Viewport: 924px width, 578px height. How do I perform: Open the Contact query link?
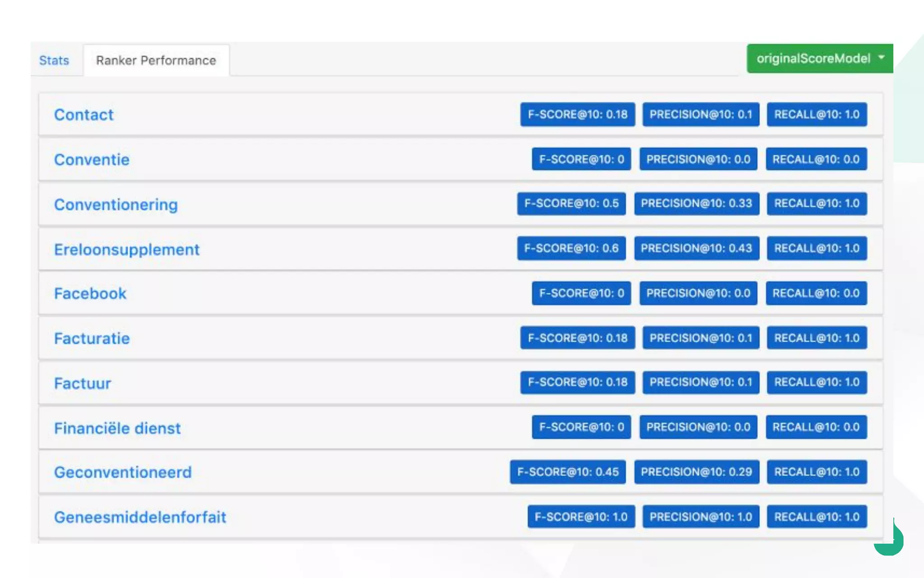coord(84,115)
